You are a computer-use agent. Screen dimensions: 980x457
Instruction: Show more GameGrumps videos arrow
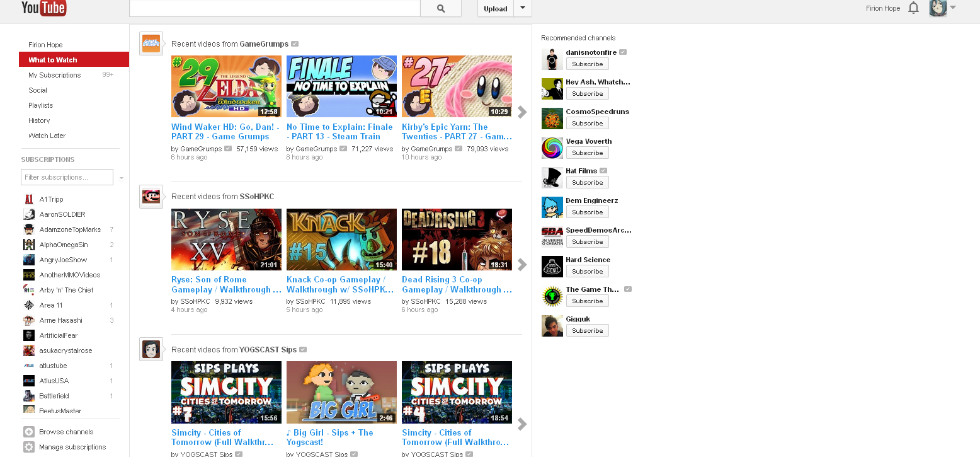point(521,112)
